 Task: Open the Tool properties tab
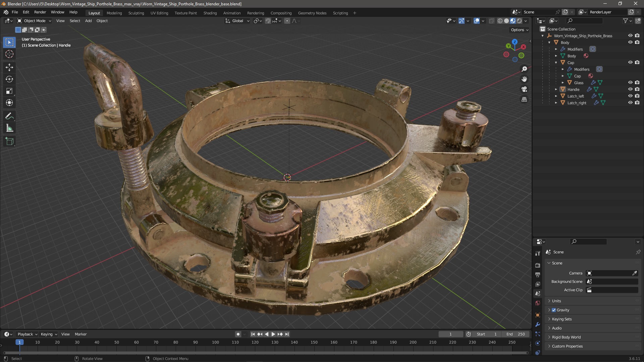click(538, 253)
